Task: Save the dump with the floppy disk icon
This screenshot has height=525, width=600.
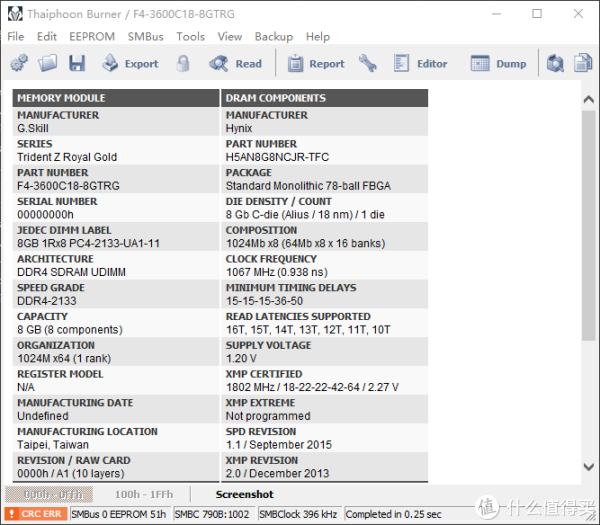Action: pyautogui.click(x=77, y=63)
